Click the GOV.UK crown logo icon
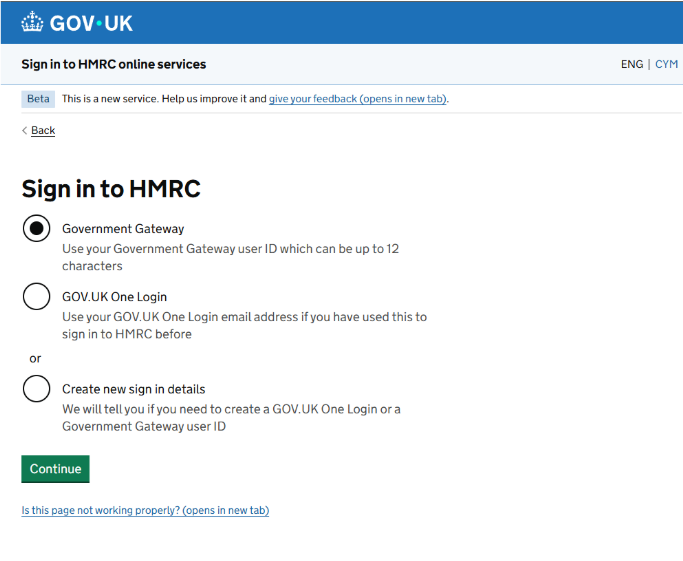The height and width of the screenshot is (561, 683). pos(32,22)
